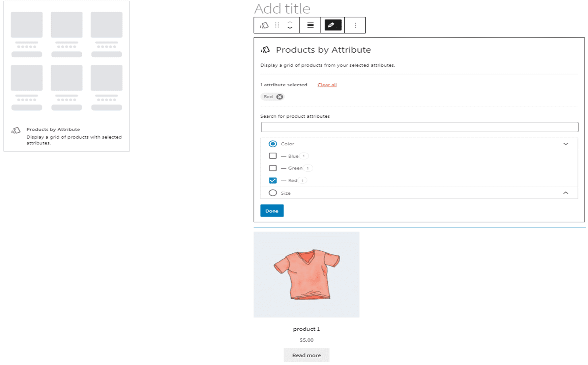The width and height of the screenshot is (588, 365).
Task: Open the block alignment options
Action: 310,25
